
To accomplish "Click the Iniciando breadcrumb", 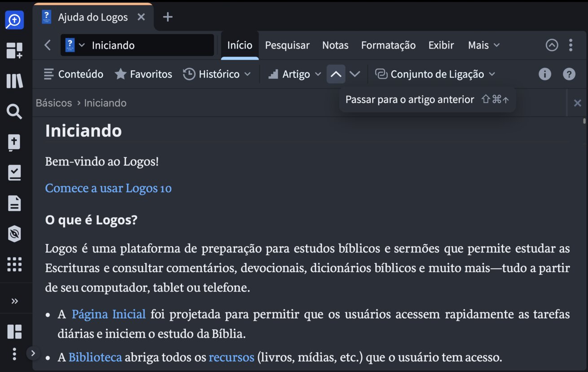I will pos(105,103).
